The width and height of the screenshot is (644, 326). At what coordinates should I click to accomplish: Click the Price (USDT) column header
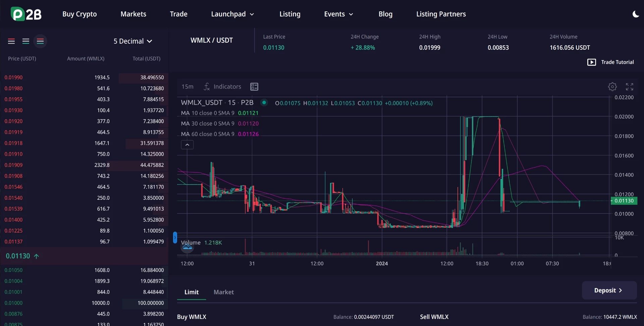point(22,59)
